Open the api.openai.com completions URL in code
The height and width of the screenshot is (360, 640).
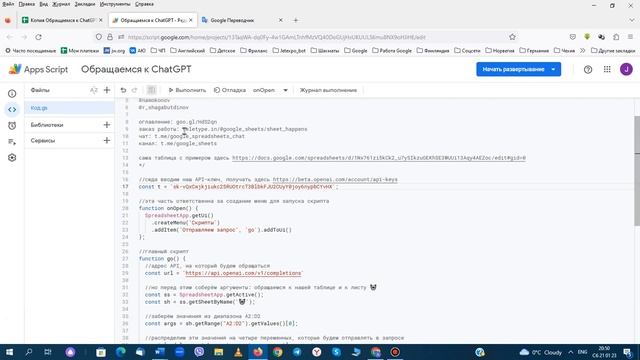[x=243, y=273]
